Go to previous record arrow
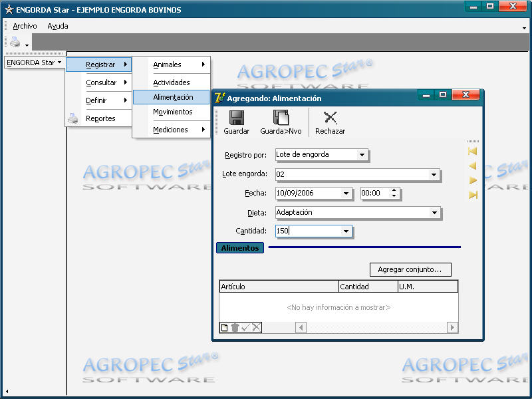This screenshot has width=532, height=399. pyautogui.click(x=473, y=166)
